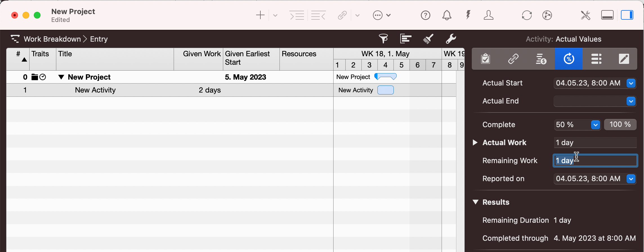Expand the Actual Work disclosure triangle
This screenshot has height=252, width=644.
point(475,143)
